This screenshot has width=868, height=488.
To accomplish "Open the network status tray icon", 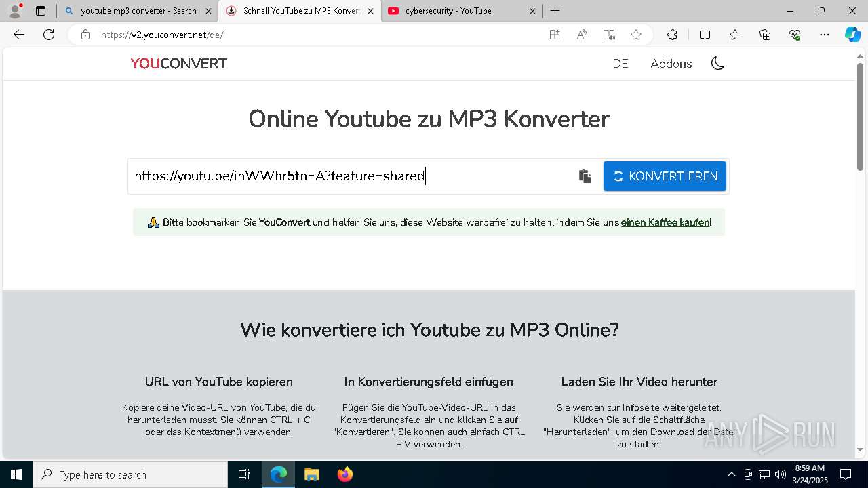I will [764, 474].
